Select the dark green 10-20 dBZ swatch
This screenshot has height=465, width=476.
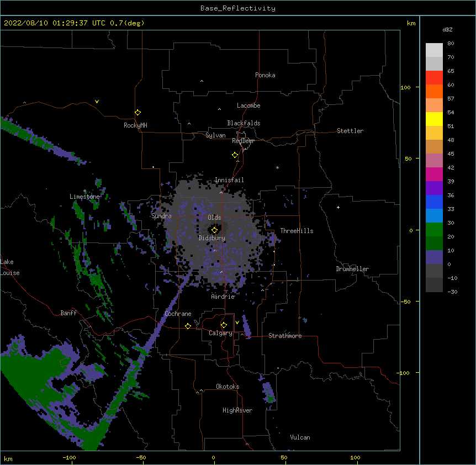(434, 244)
